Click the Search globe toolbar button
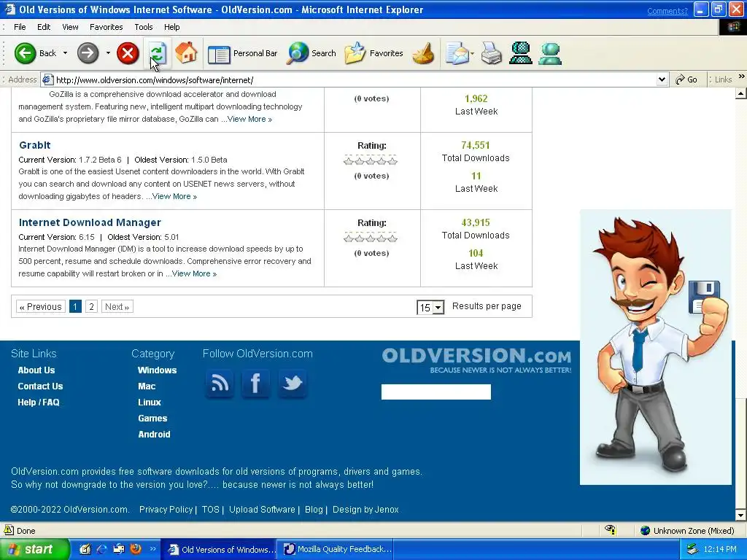 311,53
